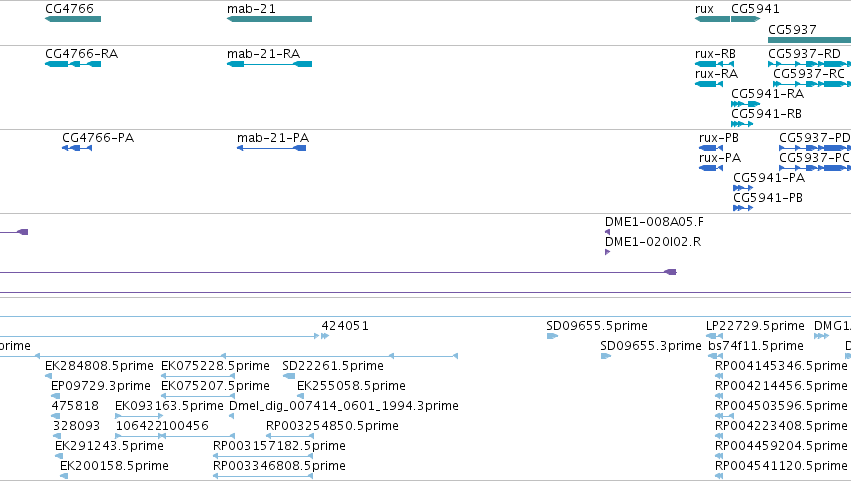Click the text label 'EK075228.5prime'
This screenshot has width=851, height=481.
215,366
